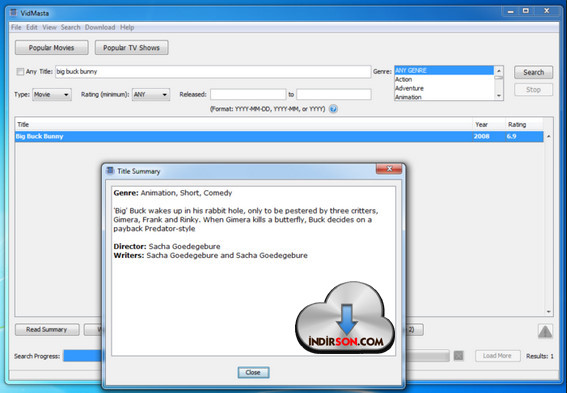Open the View menu
Screen dimensions: 567x393
(49, 27)
